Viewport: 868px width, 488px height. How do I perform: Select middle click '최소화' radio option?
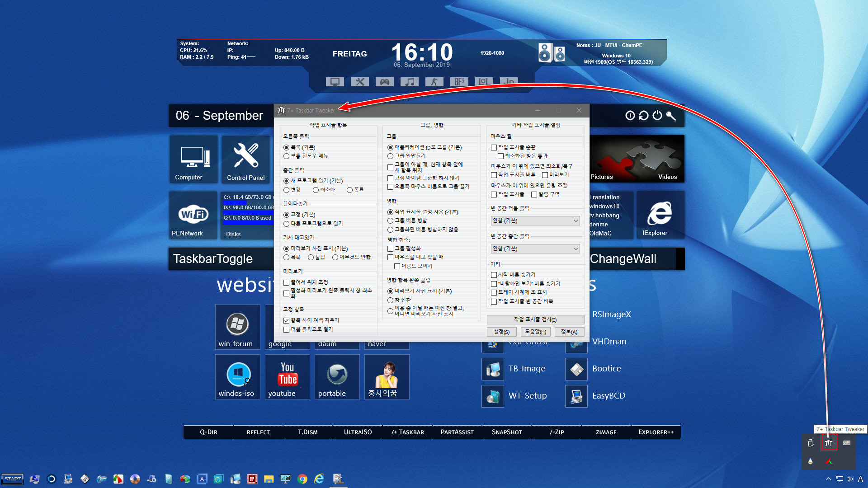point(316,190)
